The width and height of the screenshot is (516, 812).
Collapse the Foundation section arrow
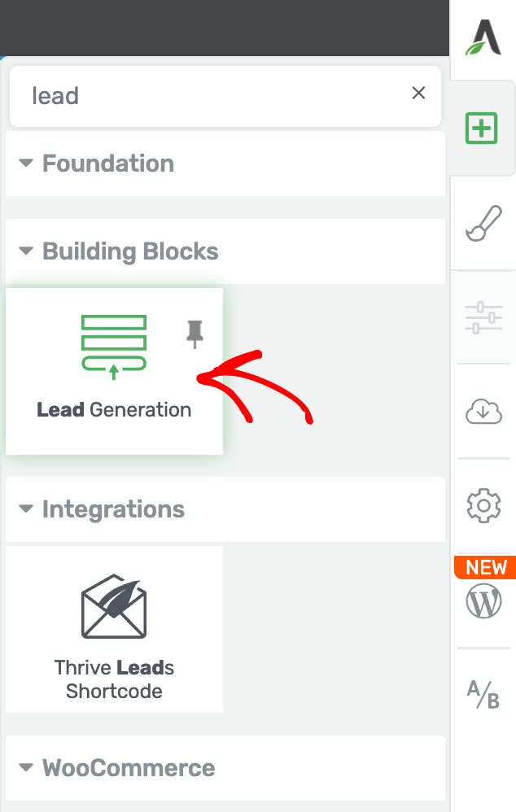tap(26, 163)
